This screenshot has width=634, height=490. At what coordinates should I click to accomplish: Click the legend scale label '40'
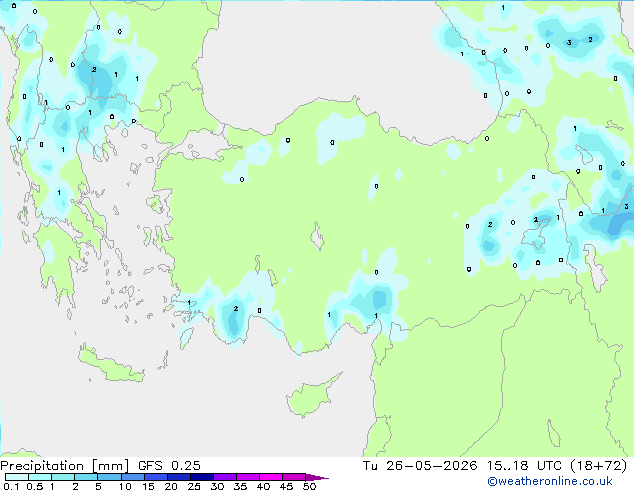(263, 486)
